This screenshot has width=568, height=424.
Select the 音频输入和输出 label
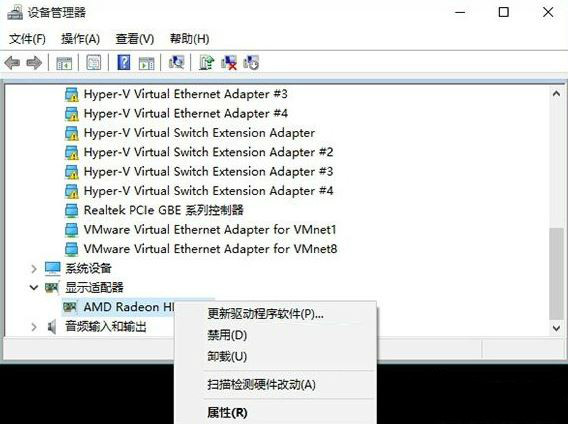105,327
